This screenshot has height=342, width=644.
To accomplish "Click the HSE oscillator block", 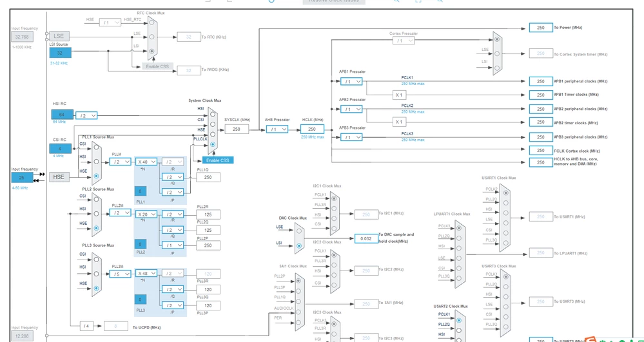I will click(x=59, y=177).
